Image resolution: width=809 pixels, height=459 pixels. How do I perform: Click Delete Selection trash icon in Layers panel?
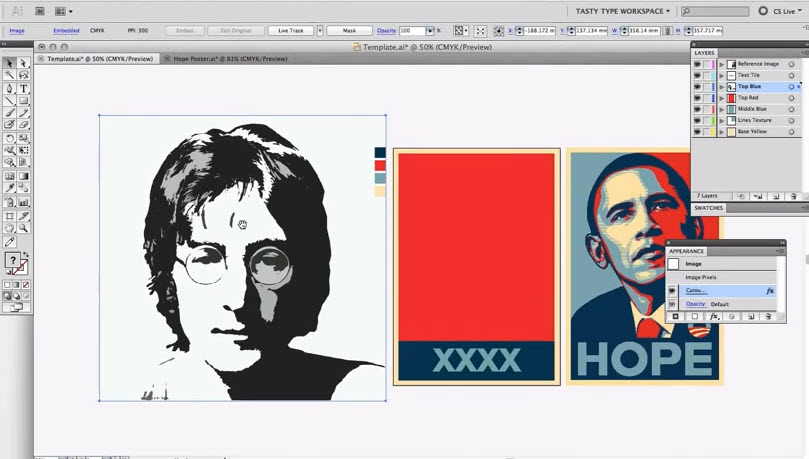click(x=793, y=196)
